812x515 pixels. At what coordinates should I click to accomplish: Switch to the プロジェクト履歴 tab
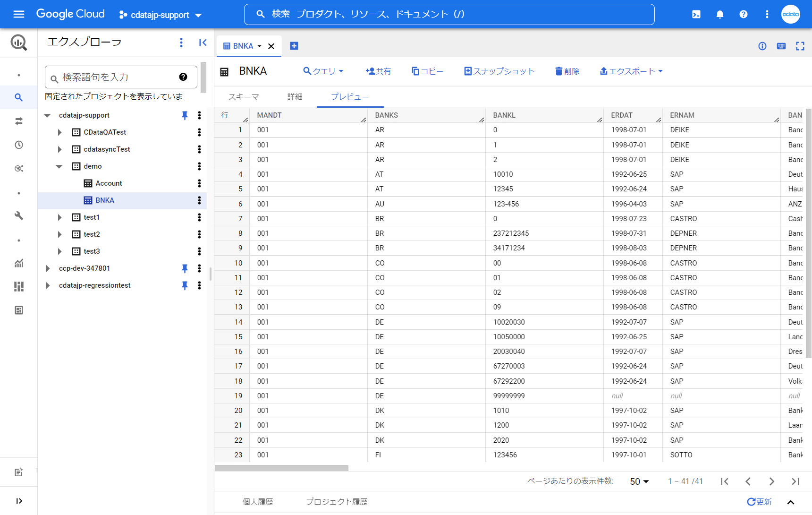tap(336, 501)
